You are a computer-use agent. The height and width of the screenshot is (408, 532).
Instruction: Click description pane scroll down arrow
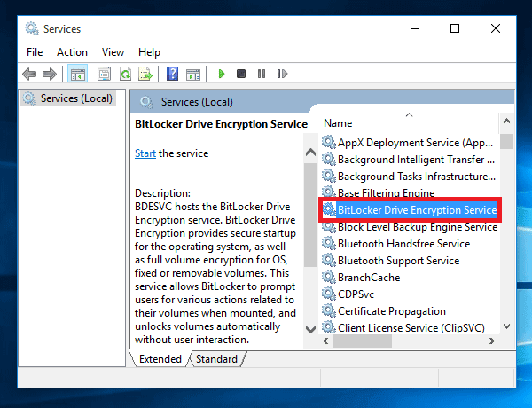[x=311, y=329]
